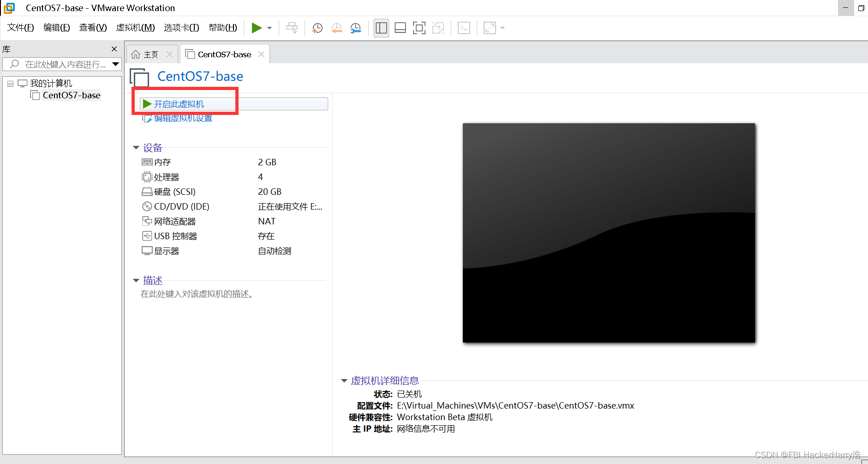The height and width of the screenshot is (464, 868).
Task: Open the library search filter dropdown
Action: (116, 64)
